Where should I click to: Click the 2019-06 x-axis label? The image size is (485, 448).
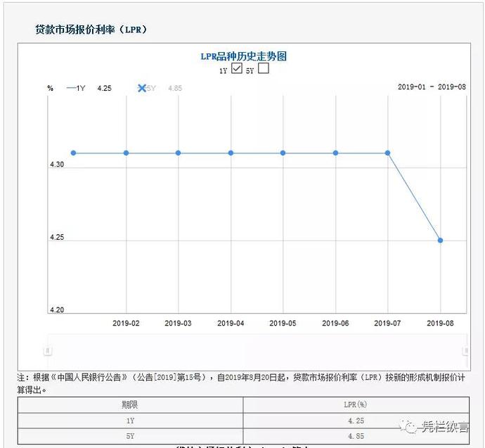(x=335, y=324)
